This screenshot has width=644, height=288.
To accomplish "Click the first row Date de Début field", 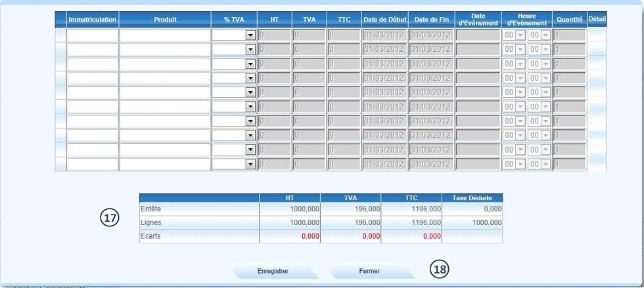I will [x=384, y=35].
